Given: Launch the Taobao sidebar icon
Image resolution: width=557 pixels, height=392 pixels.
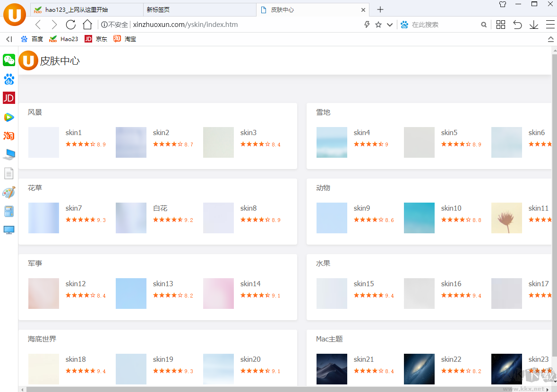Looking at the screenshot, I should point(9,136).
